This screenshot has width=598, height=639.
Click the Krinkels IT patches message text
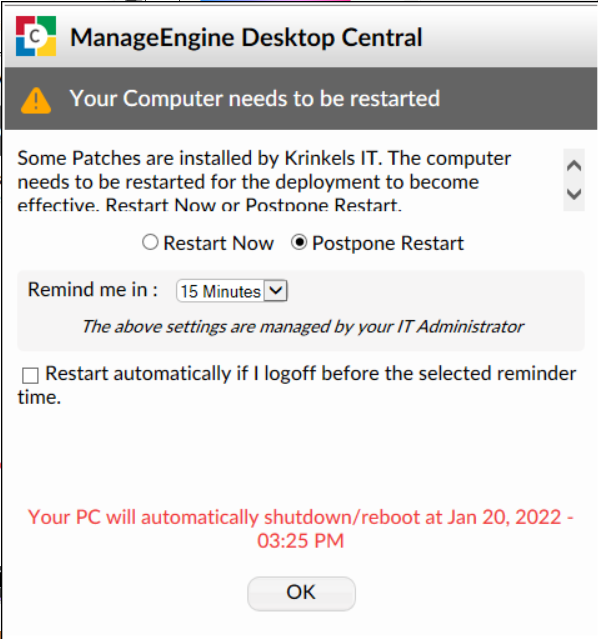pos(264,181)
